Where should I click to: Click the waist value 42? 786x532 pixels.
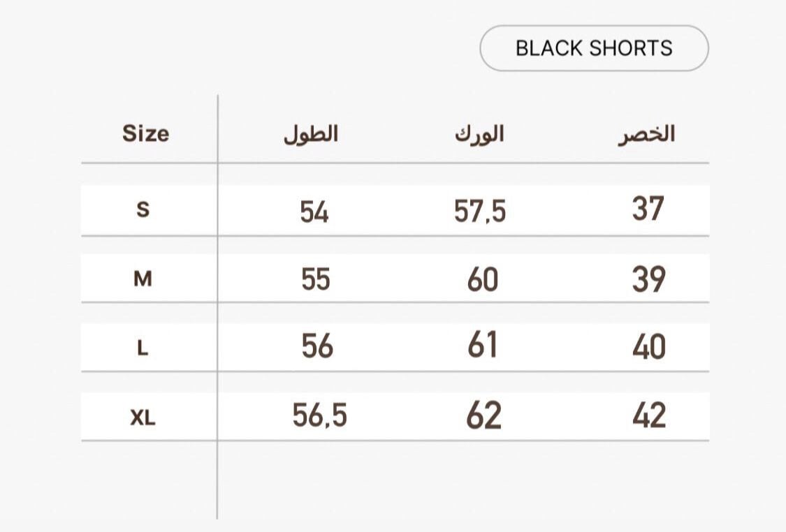649,415
